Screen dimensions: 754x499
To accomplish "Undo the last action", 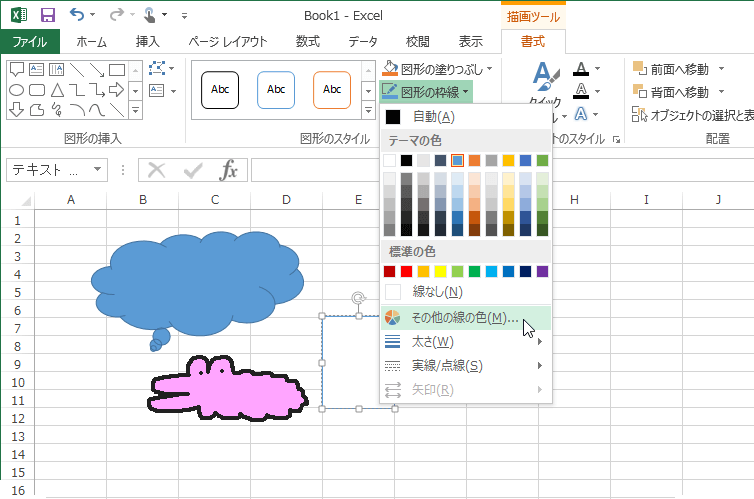I will [x=77, y=14].
